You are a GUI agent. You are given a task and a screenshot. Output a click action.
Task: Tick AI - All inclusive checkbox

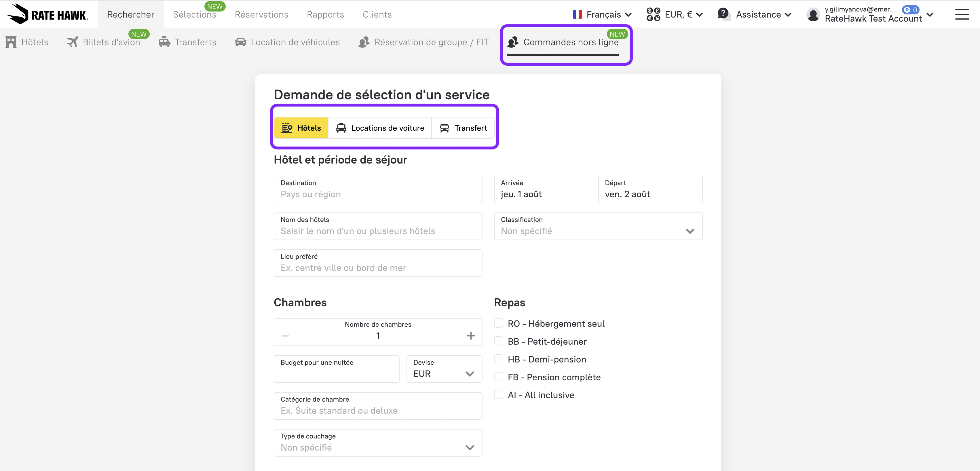[x=498, y=394]
